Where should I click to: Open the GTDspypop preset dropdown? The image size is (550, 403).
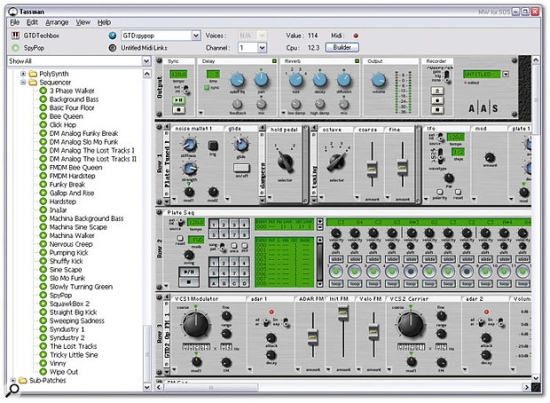[196, 35]
